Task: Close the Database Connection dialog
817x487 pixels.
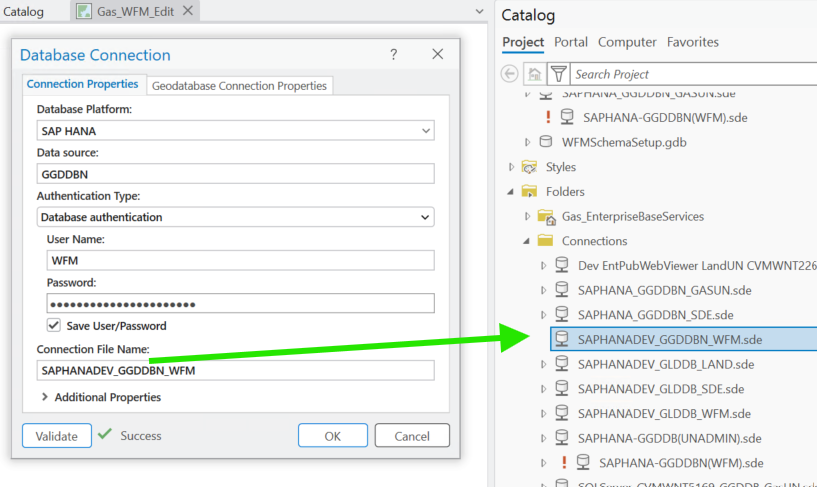Action: (x=438, y=54)
